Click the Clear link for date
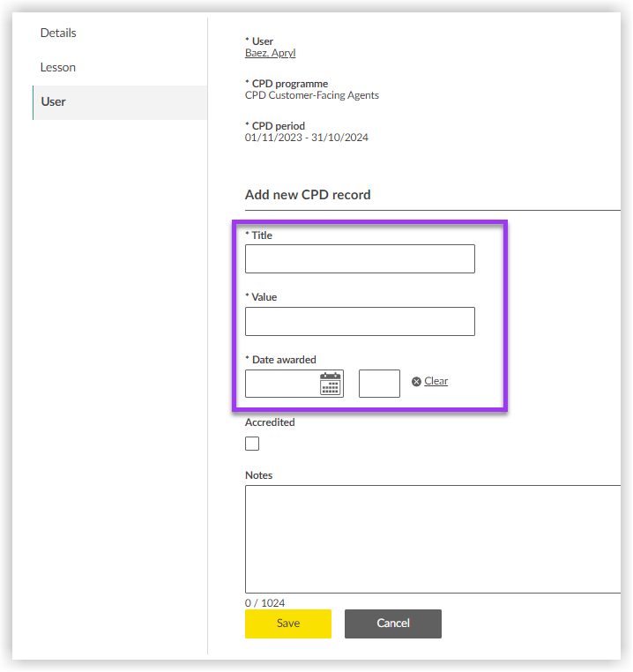The height and width of the screenshot is (672, 633). (x=436, y=381)
